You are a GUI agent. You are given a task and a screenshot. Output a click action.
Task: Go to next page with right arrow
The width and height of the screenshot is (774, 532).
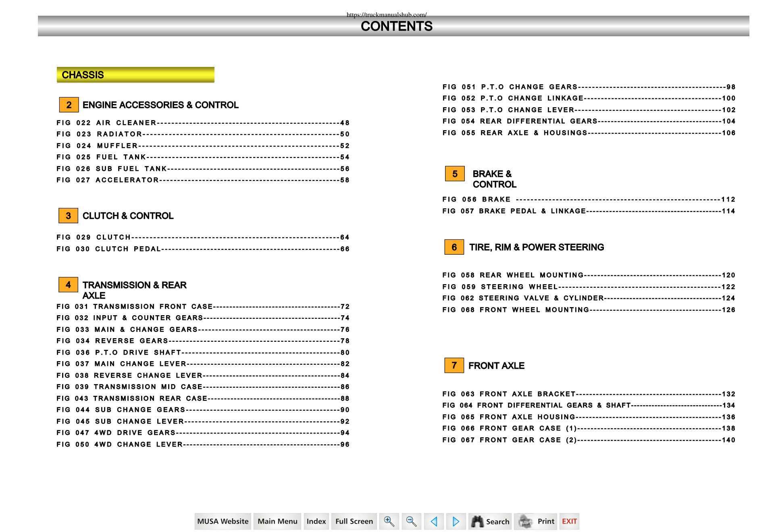(456, 521)
